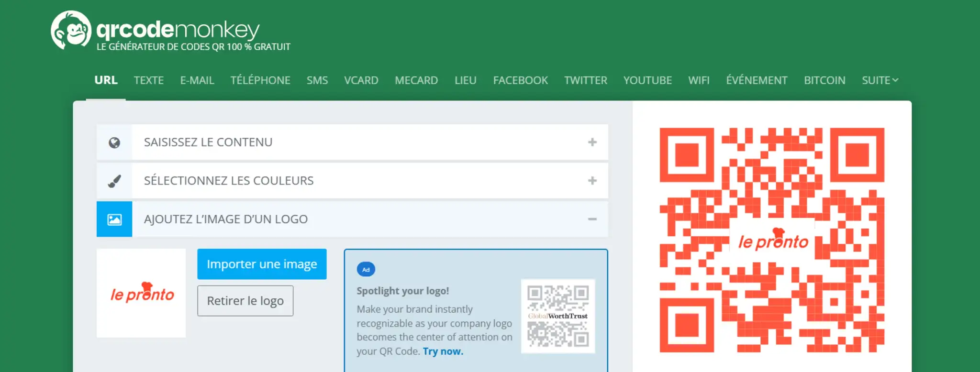This screenshot has height=372, width=980.
Task: Click the paintbrush icon beside Sélectionnez les couleurs
Action: (x=114, y=181)
